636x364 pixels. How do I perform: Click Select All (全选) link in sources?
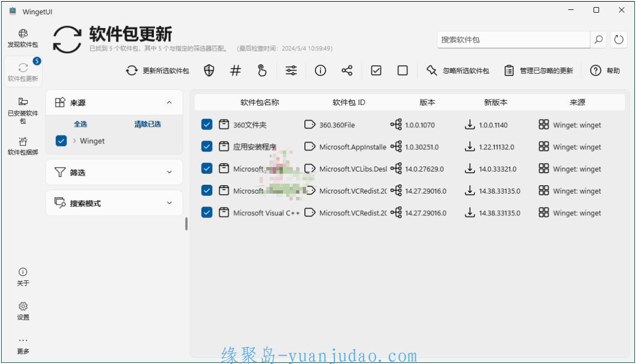80,124
